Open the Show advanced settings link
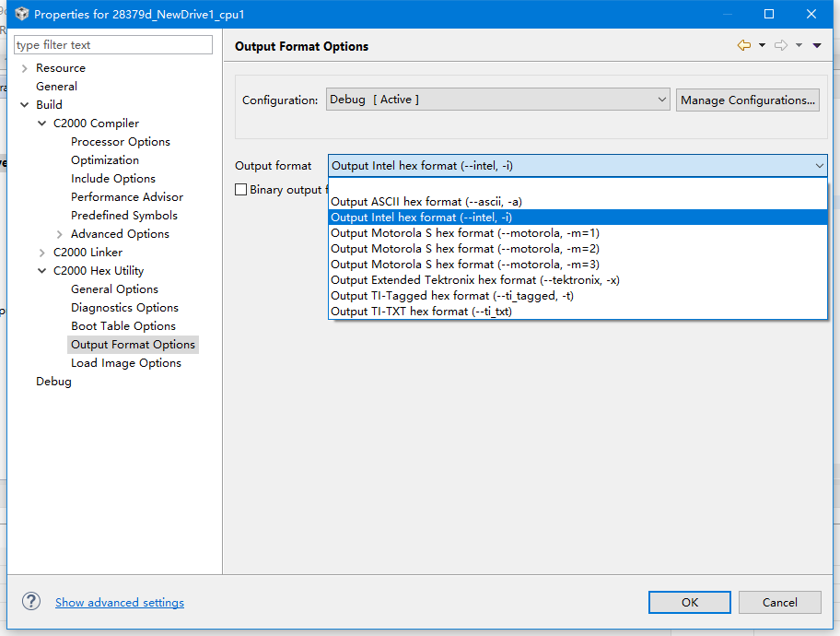840x636 pixels. click(x=120, y=603)
